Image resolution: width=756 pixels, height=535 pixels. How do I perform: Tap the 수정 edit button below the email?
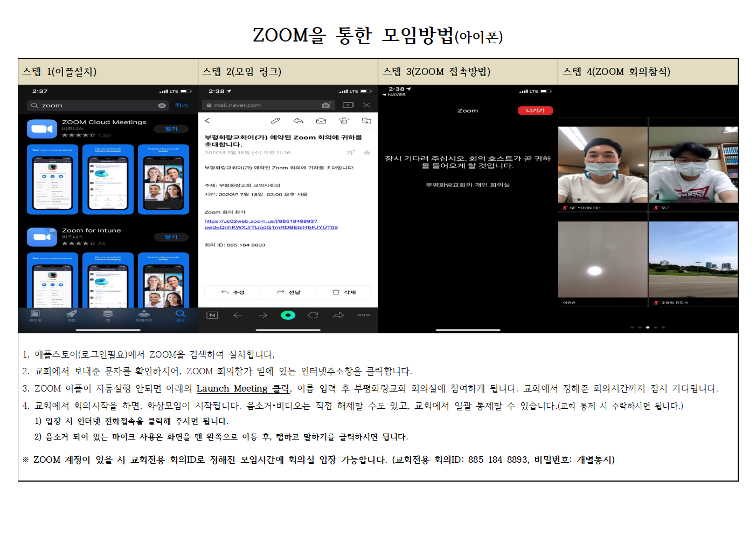pyautogui.click(x=233, y=292)
